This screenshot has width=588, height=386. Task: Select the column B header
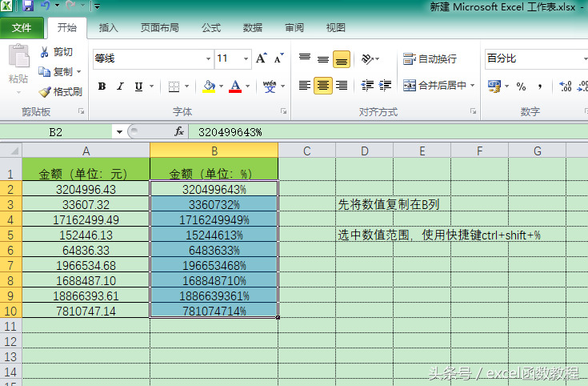(x=214, y=151)
